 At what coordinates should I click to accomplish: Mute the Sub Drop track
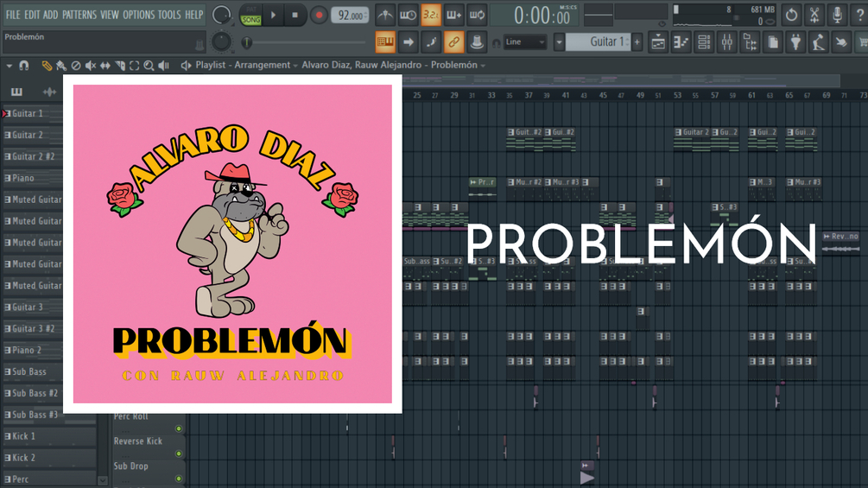178,478
